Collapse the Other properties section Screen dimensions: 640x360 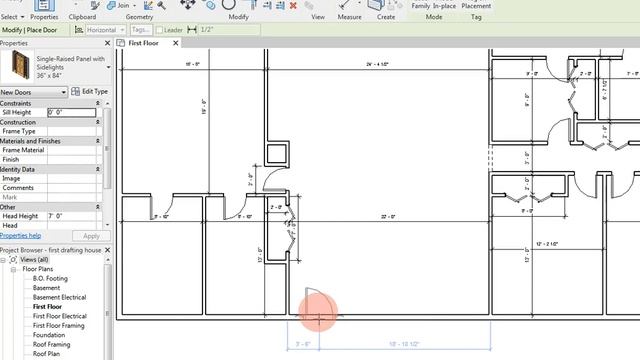tap(98, 207)
